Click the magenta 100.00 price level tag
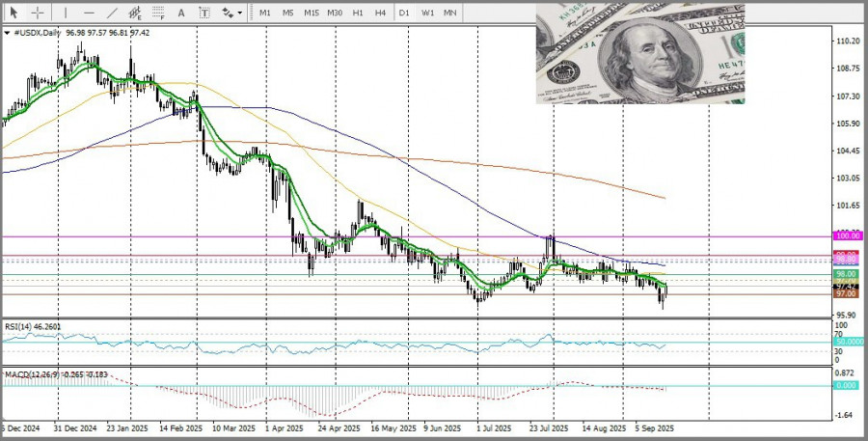The image size is (868, 441). tap(847, 235)
